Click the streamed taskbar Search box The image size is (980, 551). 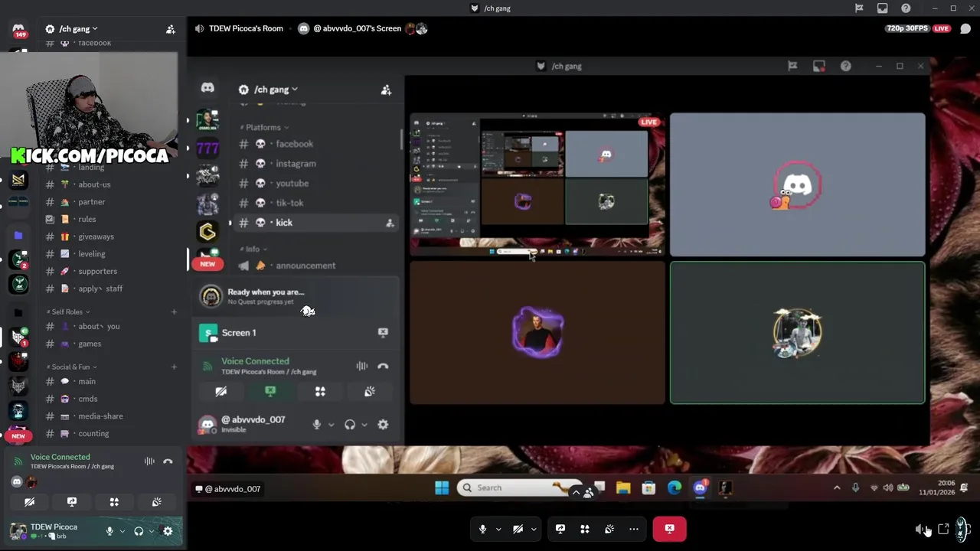coord(519,488)
